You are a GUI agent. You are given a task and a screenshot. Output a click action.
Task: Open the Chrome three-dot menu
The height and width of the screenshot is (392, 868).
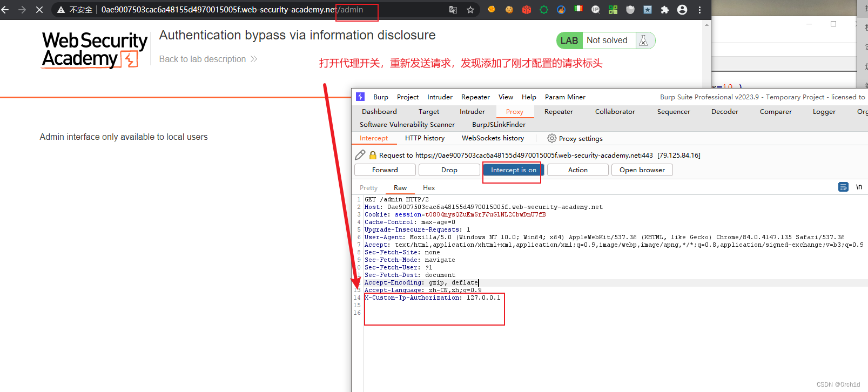699,10
